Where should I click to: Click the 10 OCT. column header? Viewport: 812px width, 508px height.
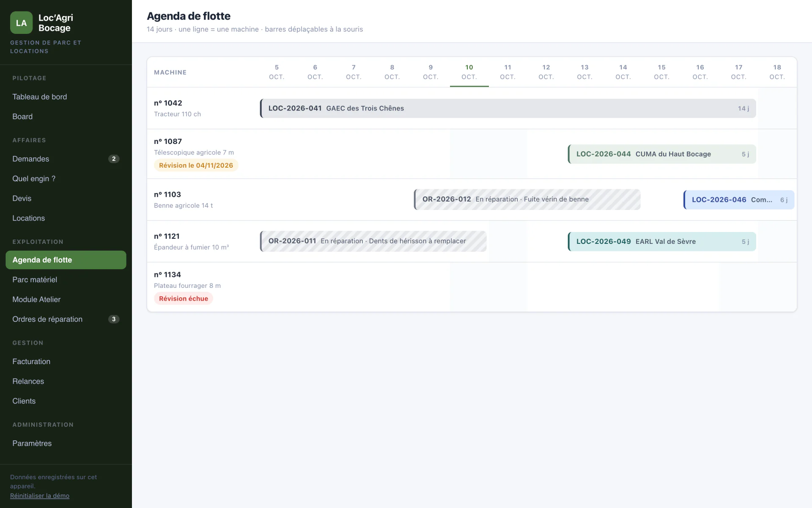click(x=469, y=72)
